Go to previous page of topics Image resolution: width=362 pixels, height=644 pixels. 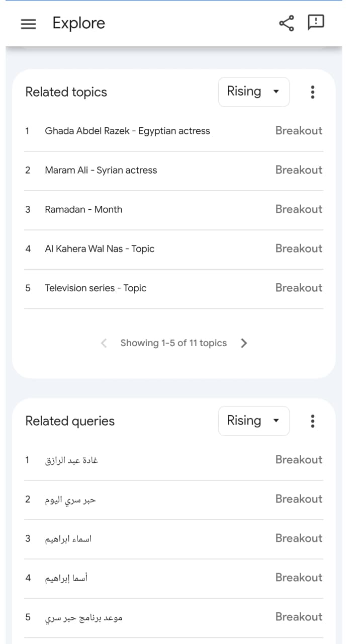click(104, 343)
